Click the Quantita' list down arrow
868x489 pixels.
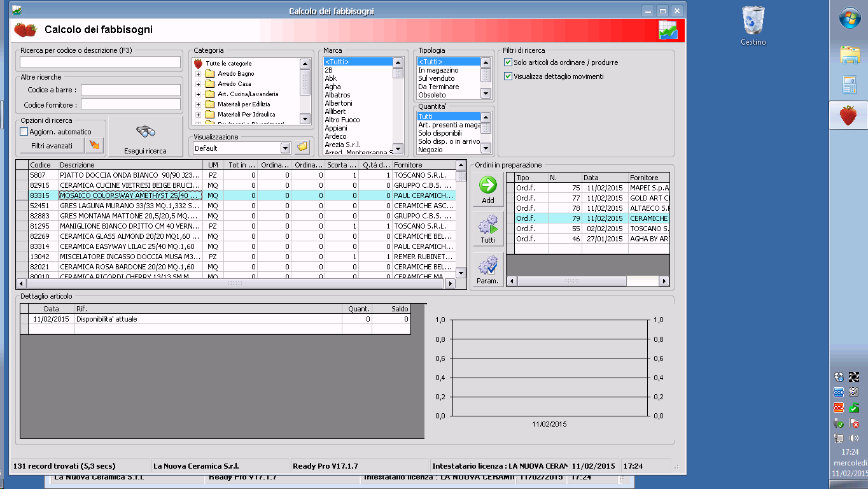(486, 148)
